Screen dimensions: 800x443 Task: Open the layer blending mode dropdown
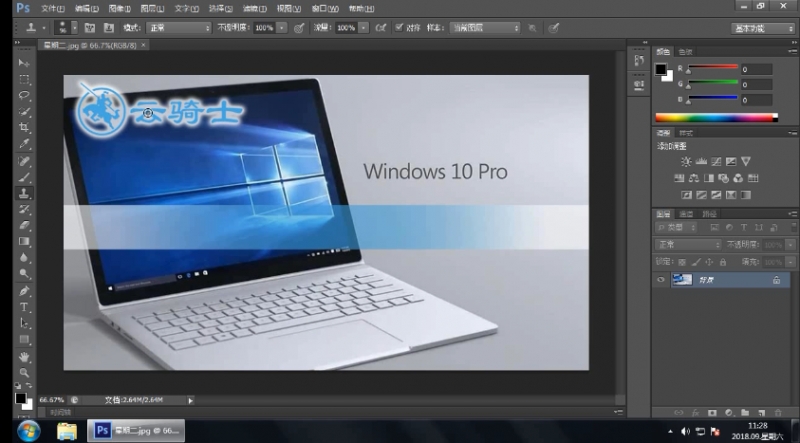(x=688, y=245)
